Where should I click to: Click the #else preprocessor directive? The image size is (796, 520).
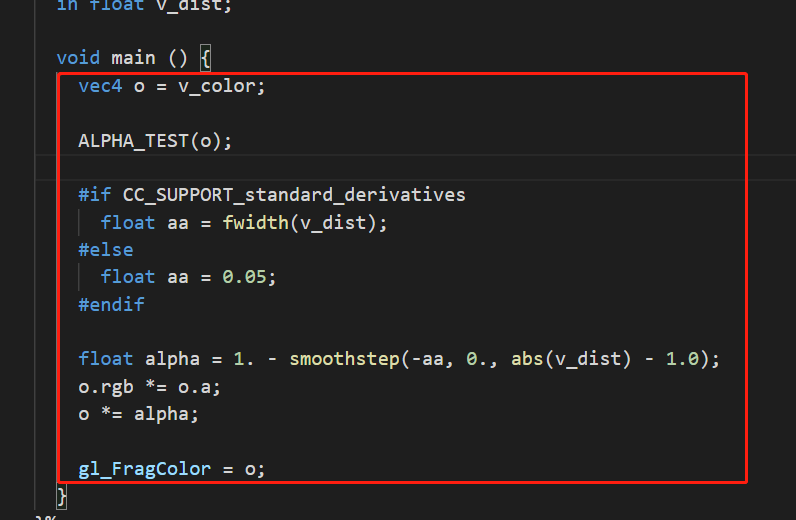(106, 249)
